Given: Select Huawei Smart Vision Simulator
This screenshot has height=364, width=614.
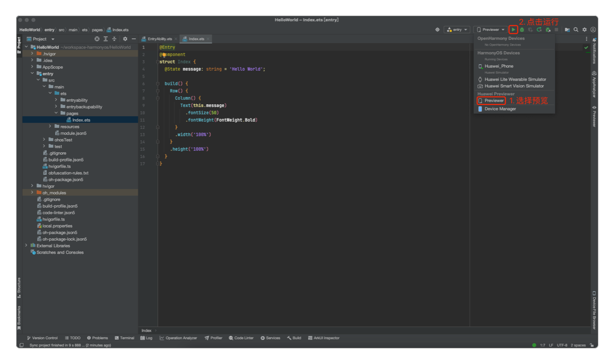Looking at the screenshot, I should 514,86.
